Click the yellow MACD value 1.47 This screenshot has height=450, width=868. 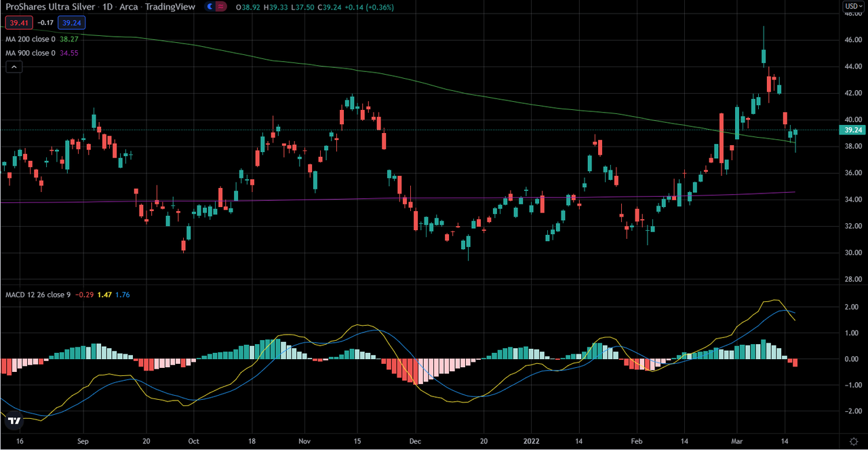pyautogui.click(x=104, y=295)
